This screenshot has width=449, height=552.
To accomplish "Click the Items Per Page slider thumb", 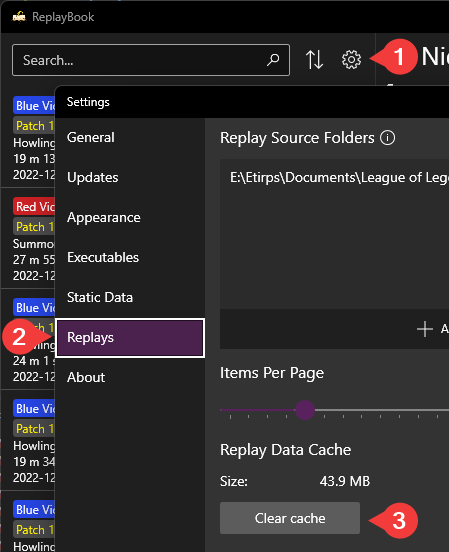I will pyautogui.click(x=305, y=410).
